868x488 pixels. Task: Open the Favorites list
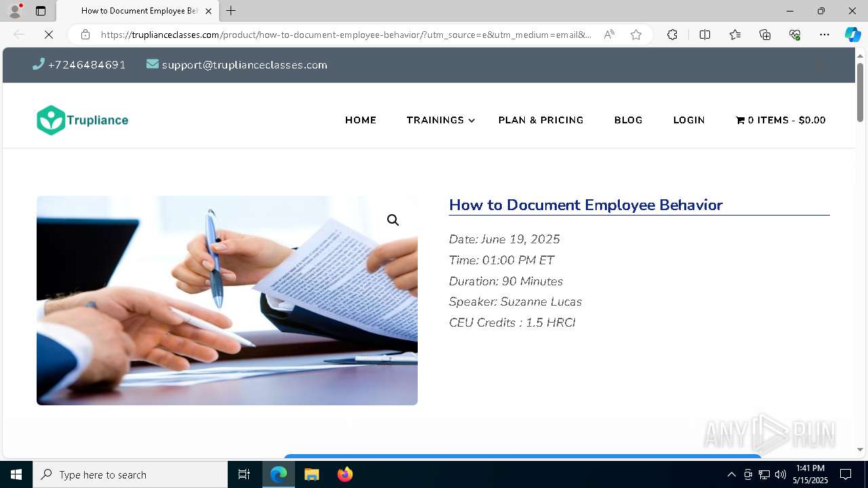coord(735,35)
